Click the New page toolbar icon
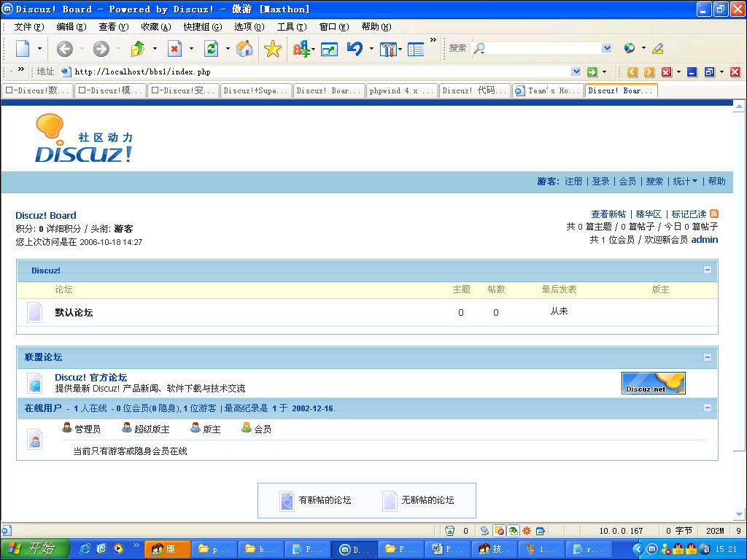The width and height of the screenshot is (747, 560). 23,48
